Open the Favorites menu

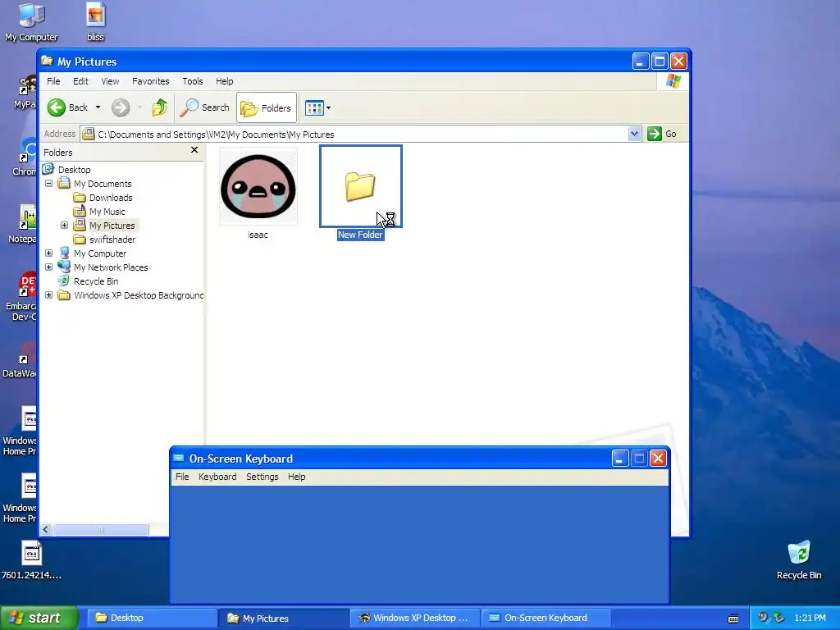[151, 81]
